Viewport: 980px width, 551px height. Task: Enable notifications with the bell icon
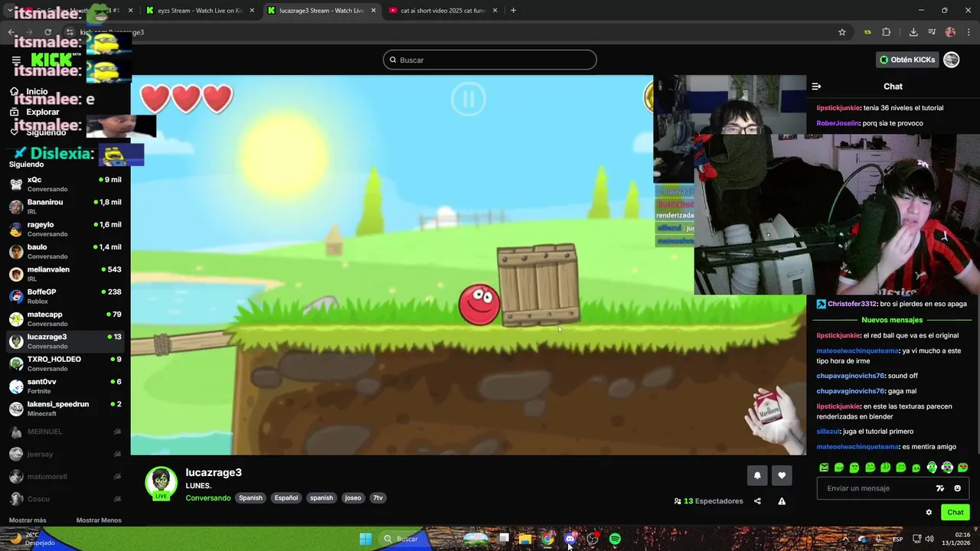757,475
